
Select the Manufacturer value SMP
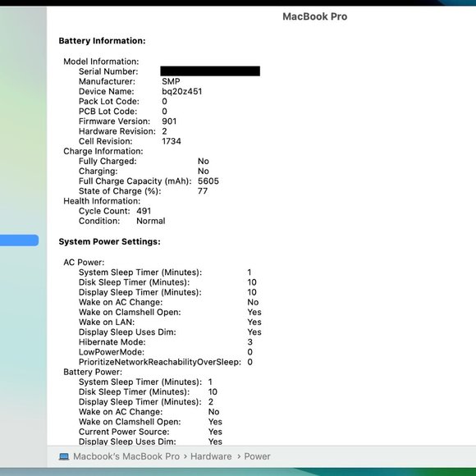tap(171, 81)
